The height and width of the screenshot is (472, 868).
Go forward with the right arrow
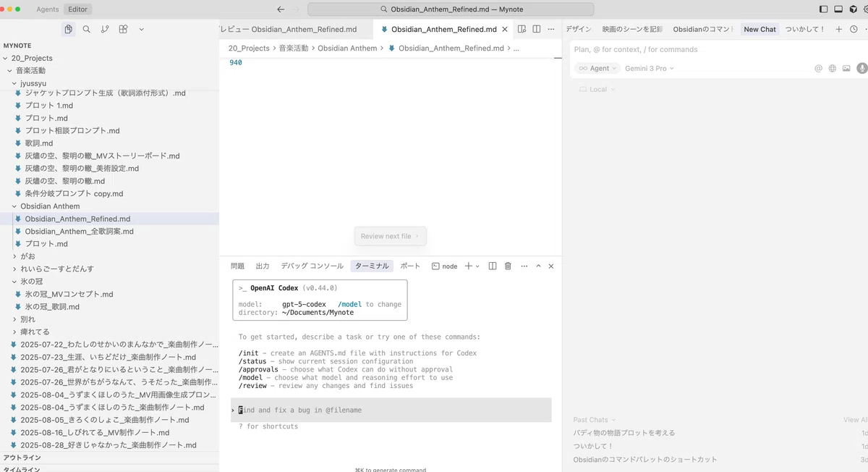[297, 9]
